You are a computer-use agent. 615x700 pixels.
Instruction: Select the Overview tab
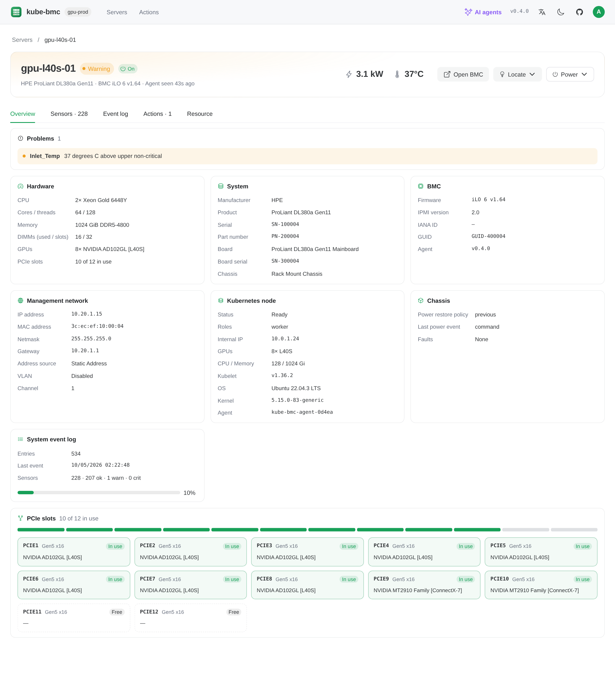(22, 114)
